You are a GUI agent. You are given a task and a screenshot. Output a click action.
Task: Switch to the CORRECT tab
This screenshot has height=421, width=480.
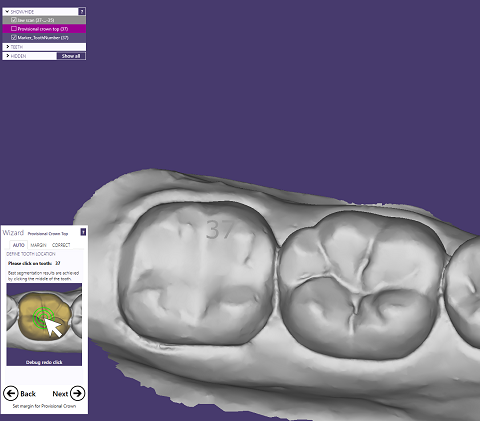[61, 245]
